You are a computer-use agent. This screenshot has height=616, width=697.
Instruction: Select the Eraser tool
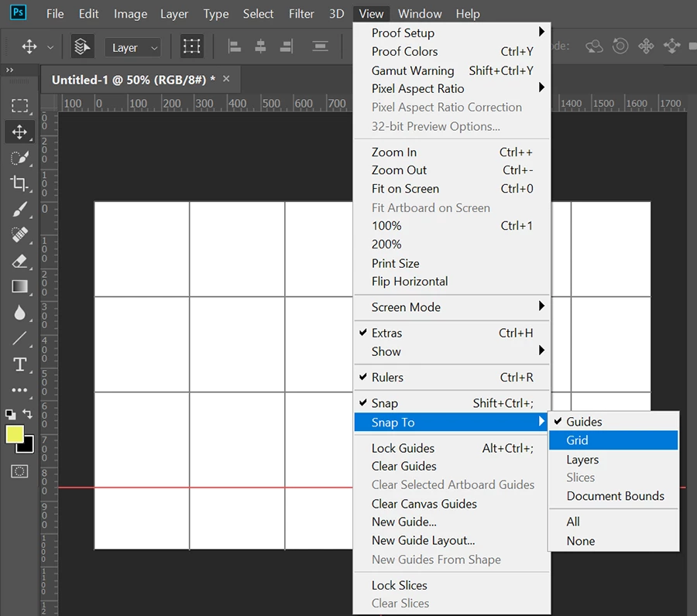[19, 261]
